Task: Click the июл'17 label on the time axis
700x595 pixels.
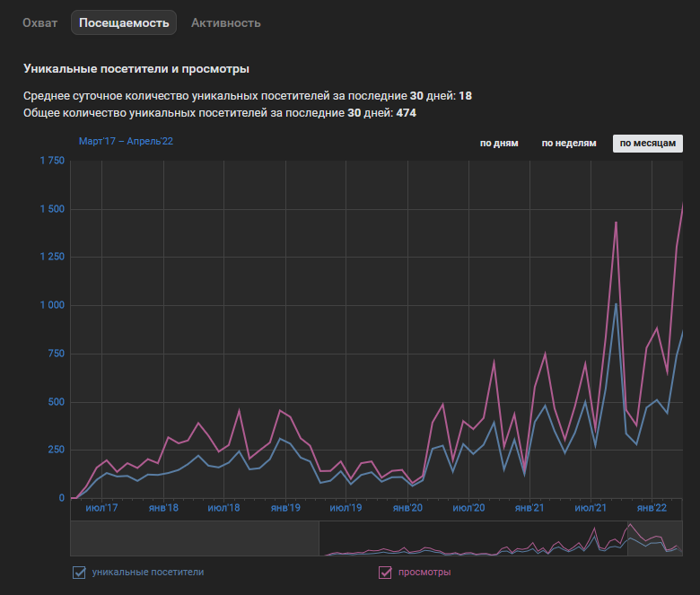Action: (x=101, y=508)
